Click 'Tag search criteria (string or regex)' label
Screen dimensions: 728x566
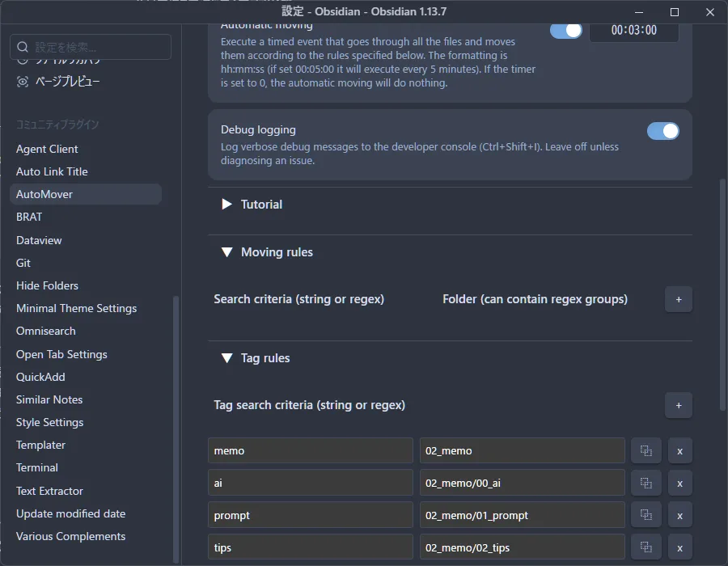(309, 405)
